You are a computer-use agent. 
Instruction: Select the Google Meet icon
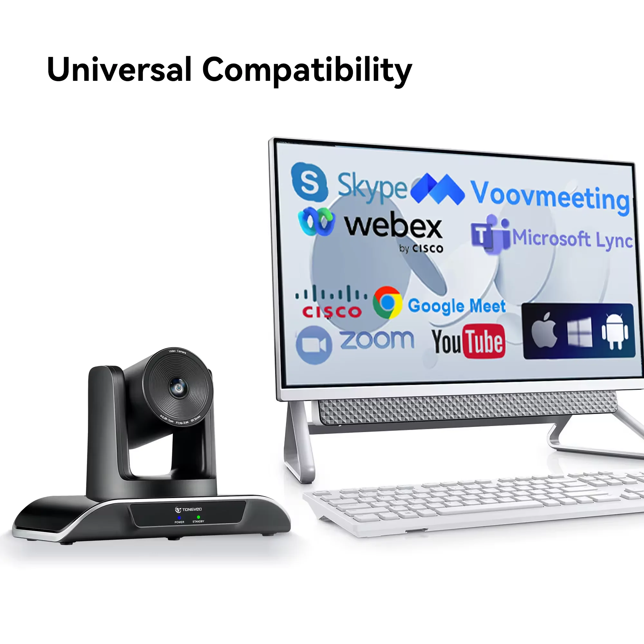pos(389,297)
